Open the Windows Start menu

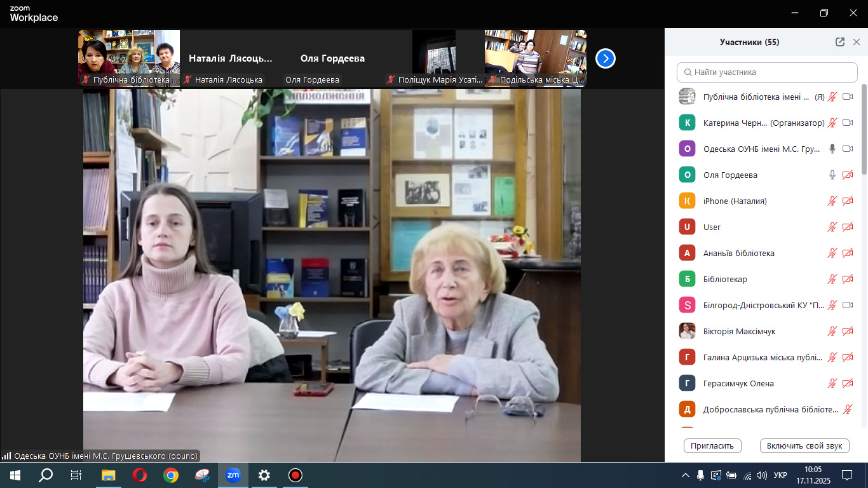pos(15,475)
